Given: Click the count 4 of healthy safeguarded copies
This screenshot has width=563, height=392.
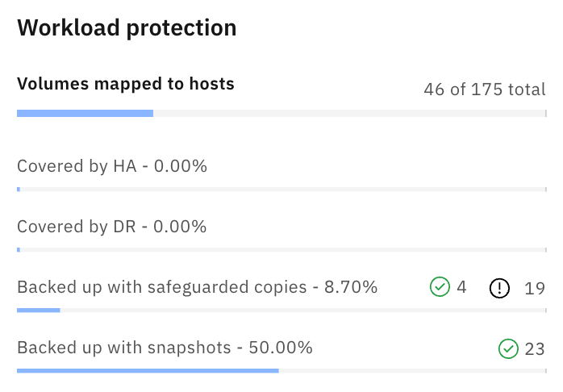Looking at the screenshot, I should [461, 287].
